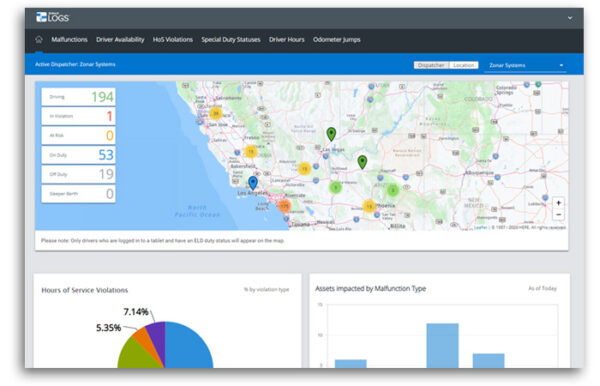Click the On Duty card showing 53
Viewport: 600px width, 386px height.
click(78, 155)
